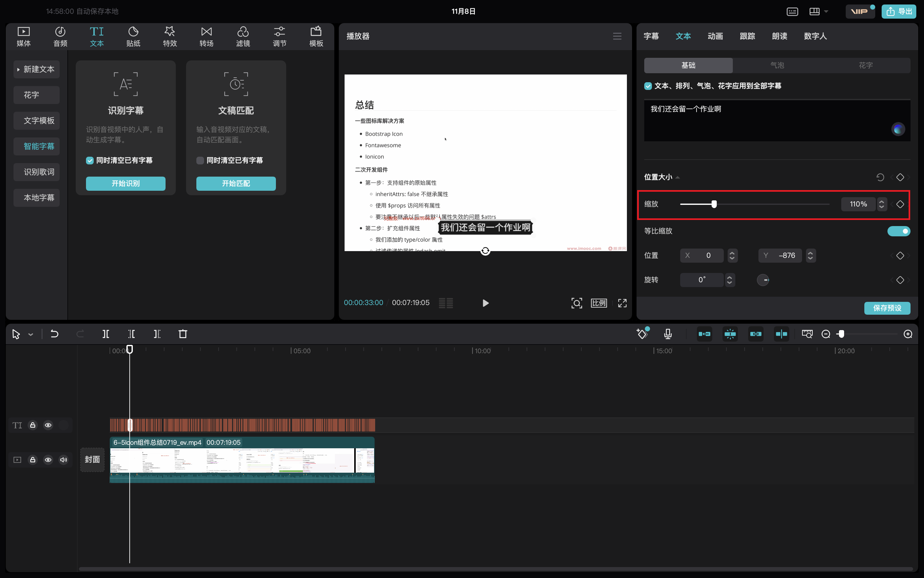Collapse the 位置大小 section
The image size is (924, 578).
[678, 177]
